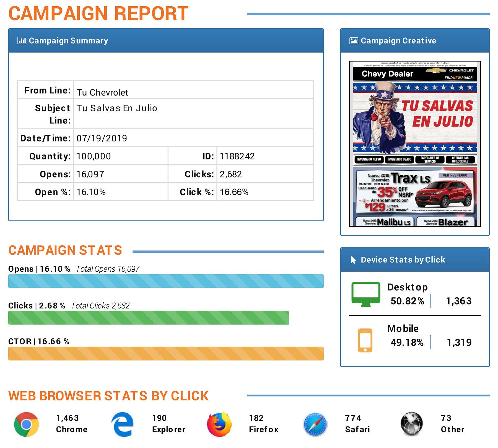Click the Desktop click count 1,363
The width and height of the screenshot is (498, 448).
(459, 301)
